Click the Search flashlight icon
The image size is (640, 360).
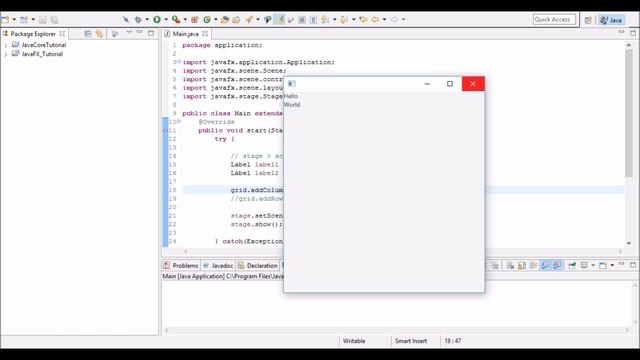[x=249, y=19]
